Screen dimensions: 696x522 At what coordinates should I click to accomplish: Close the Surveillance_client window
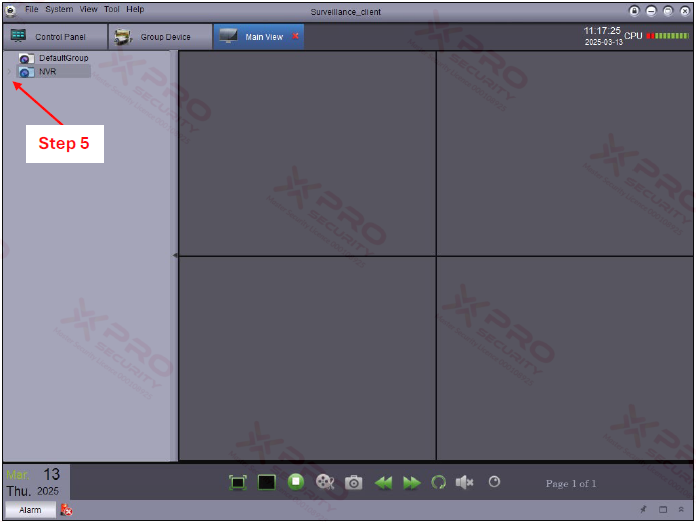(x=685, y=11)
